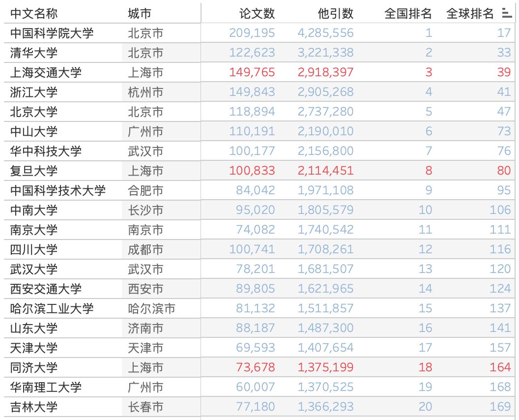Screen dimensions: 519x420
Task: Click paper count 122,623
Action: pyautogui.click(x=252, y=52)
